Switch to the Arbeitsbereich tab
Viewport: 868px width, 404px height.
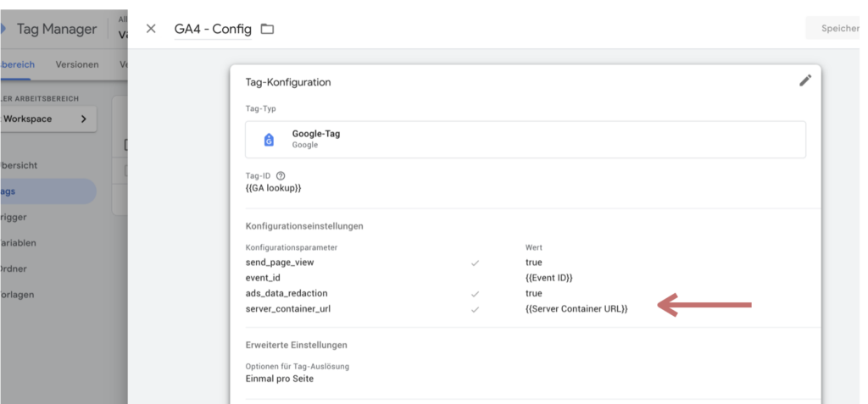tap(18, 64)
